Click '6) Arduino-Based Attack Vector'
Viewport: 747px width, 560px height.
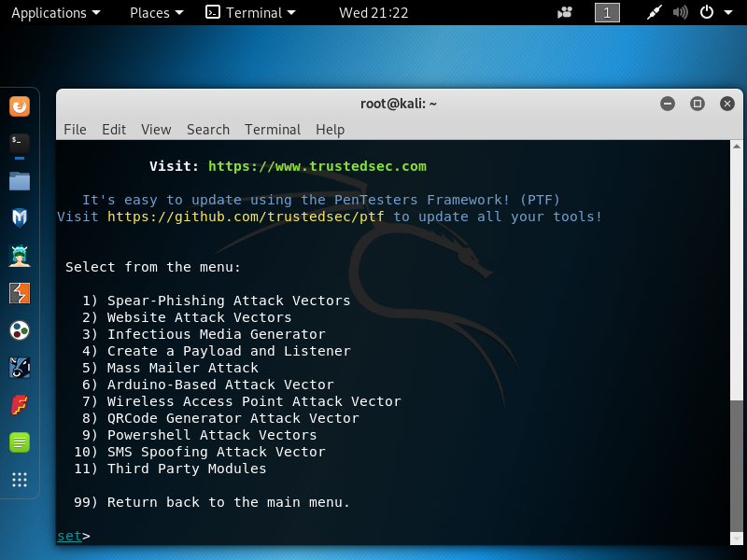pos(207,385)
